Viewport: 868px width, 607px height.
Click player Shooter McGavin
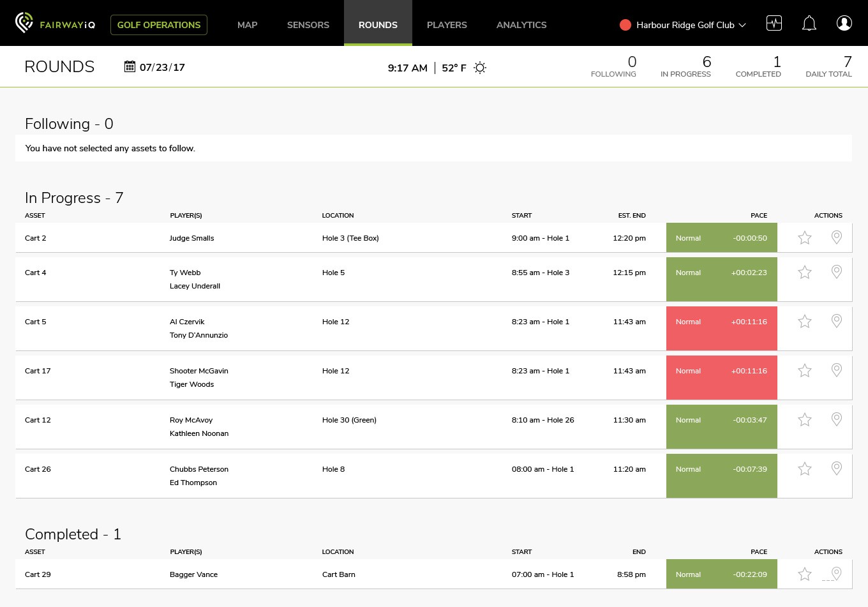pyautogui.click(x=198, y=371)
